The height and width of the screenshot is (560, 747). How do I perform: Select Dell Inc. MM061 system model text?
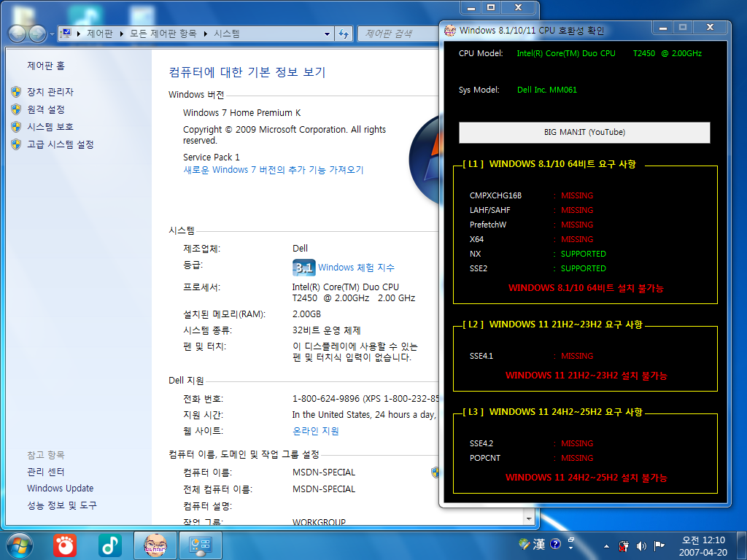547,90
